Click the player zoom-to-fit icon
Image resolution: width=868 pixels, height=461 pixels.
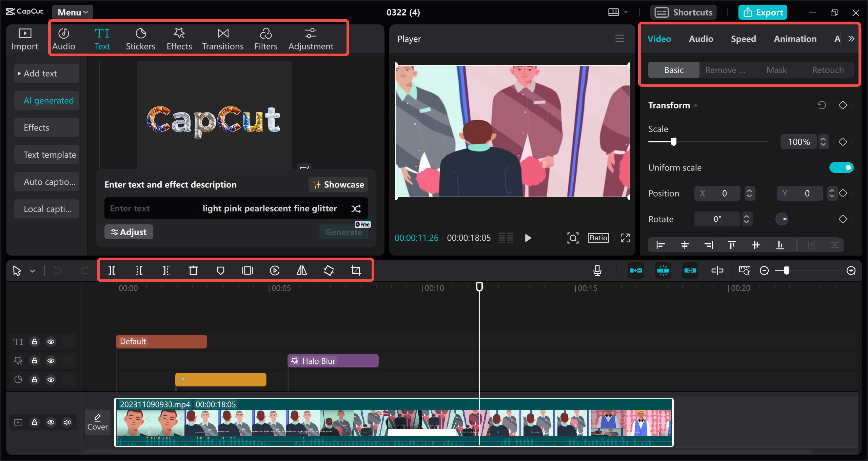point(573,238)
